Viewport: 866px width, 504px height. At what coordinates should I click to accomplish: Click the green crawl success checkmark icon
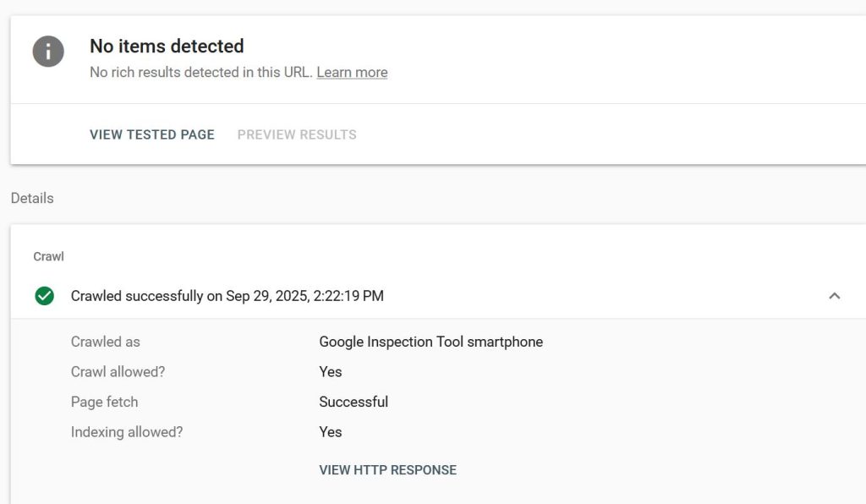click(45, 296)
